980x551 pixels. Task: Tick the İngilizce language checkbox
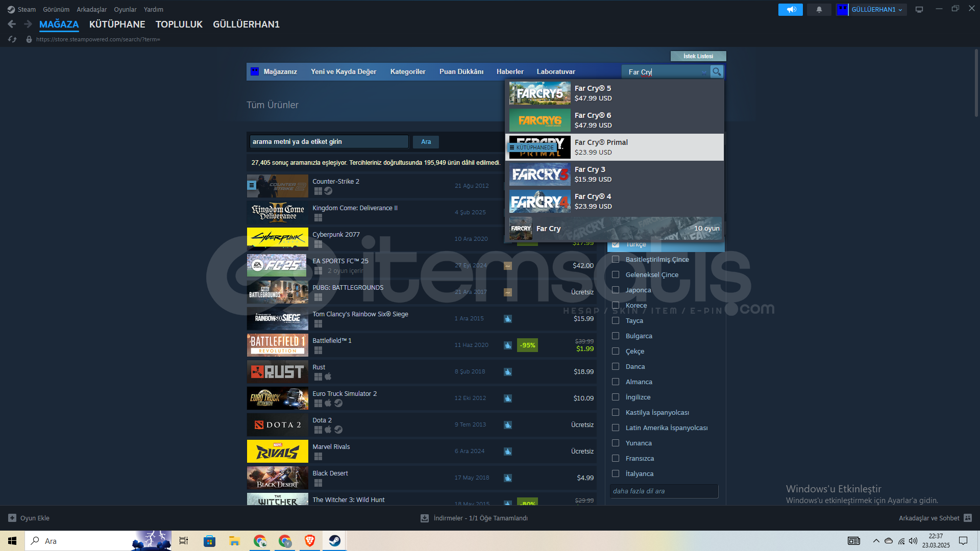click(x=616, y=397)
